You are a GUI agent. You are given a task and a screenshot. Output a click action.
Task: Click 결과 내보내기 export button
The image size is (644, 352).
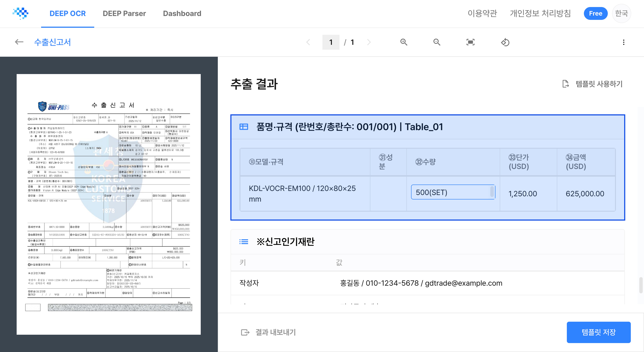(x=268, y=332)
